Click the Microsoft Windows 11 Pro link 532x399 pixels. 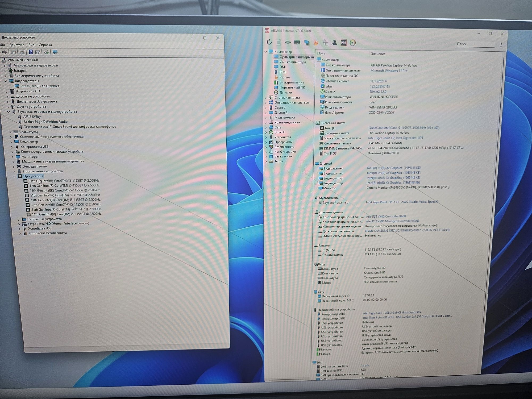click(x=389, y=71)
